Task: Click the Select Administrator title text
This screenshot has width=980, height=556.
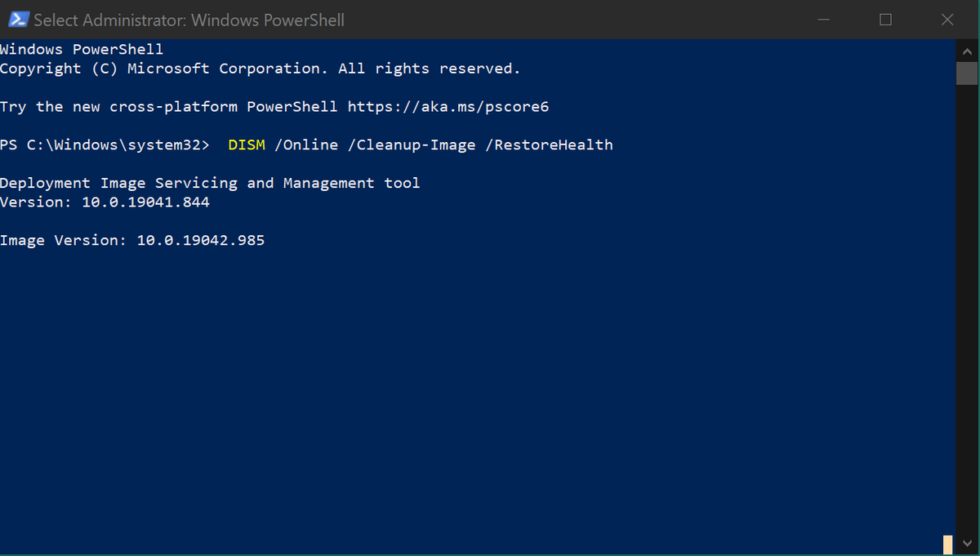Action: 188,19
